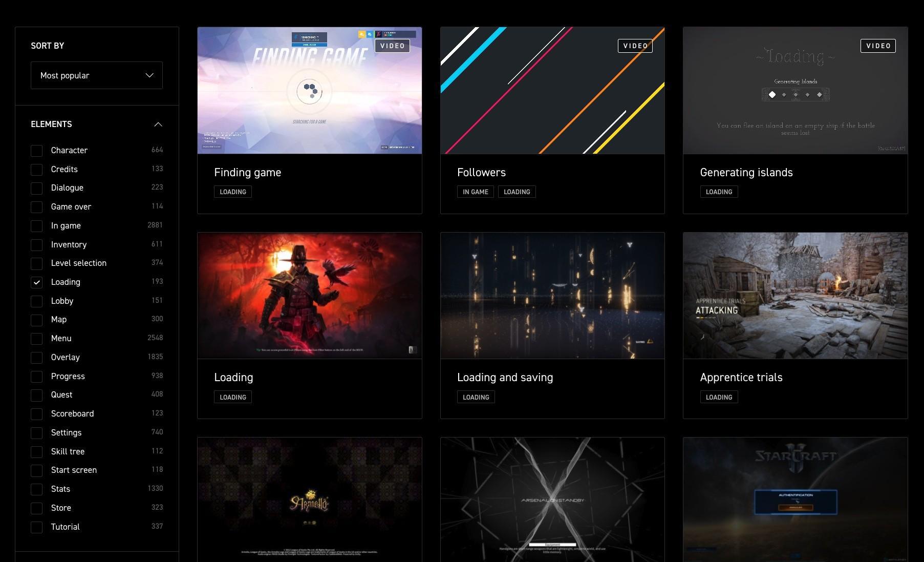This screenshot has height=562, width=924.
Task: Click the Loading card title
Action: pyautogui.click(x=233, y=378)
